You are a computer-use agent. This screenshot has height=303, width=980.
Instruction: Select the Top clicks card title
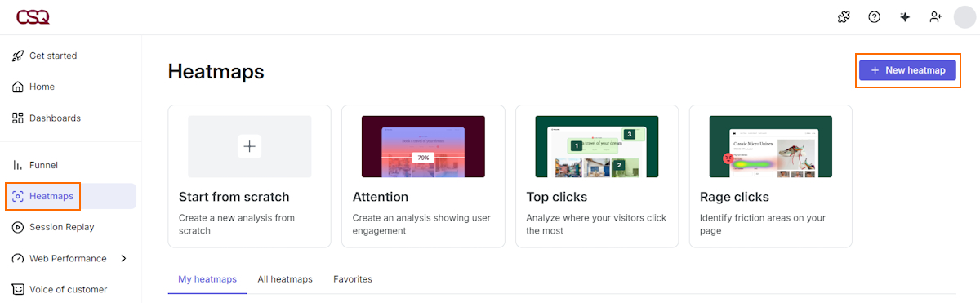[557, 197]
